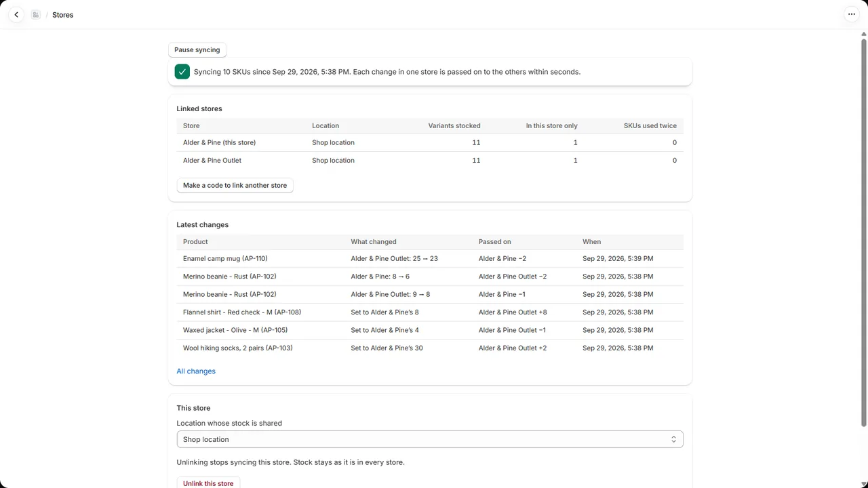This screenshot has height=488, width=868.
Task: Click the 'Syncing 10 SKUs' status message
Action: click(387, 72)
